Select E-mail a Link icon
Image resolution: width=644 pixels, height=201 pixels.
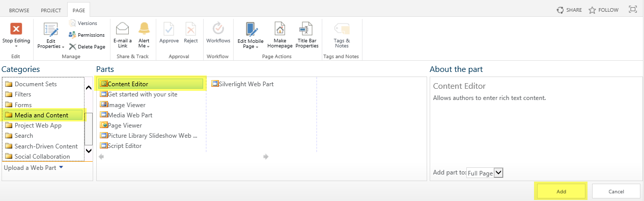(122, 29)
